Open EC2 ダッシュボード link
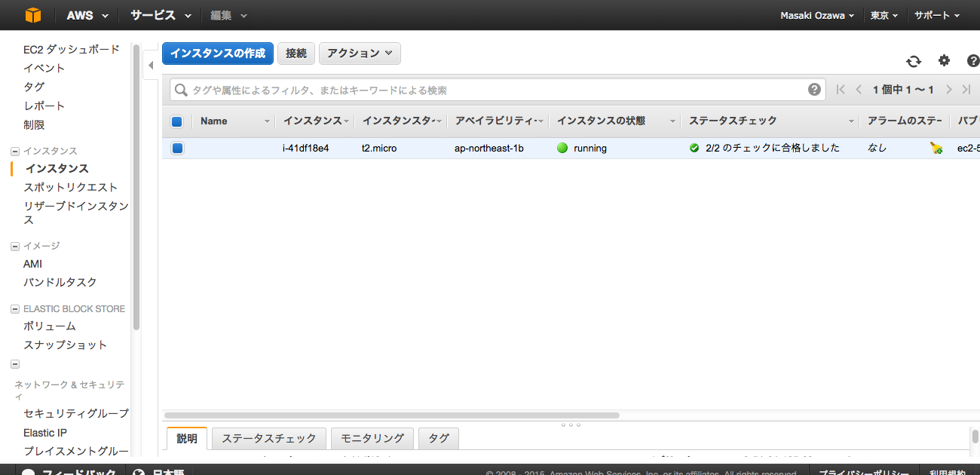This screenshot has height=475, width=980. tap(72, 50)
